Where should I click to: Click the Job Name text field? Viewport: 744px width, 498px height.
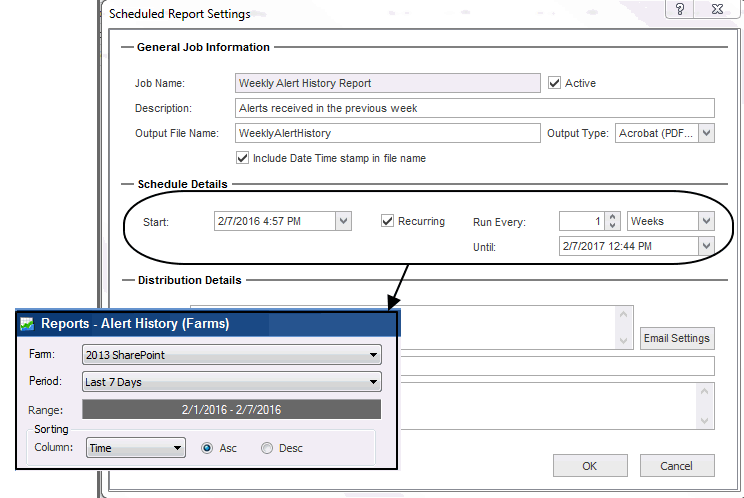(388, 83)
